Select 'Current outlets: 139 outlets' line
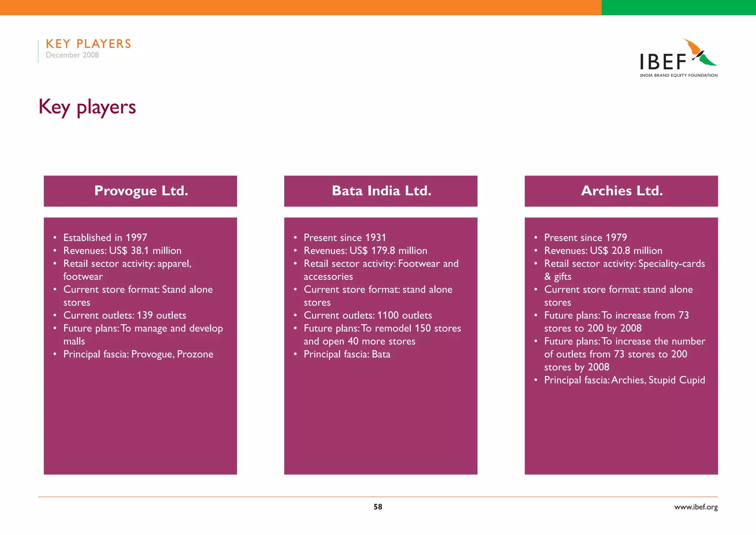This screenshot has height=535, width=756. point(125,315)
